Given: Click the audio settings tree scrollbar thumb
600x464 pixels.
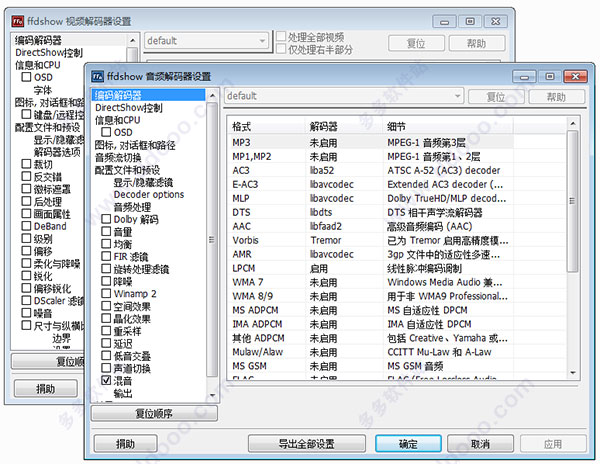Looking at the screenshot, I should pos(212,239).
